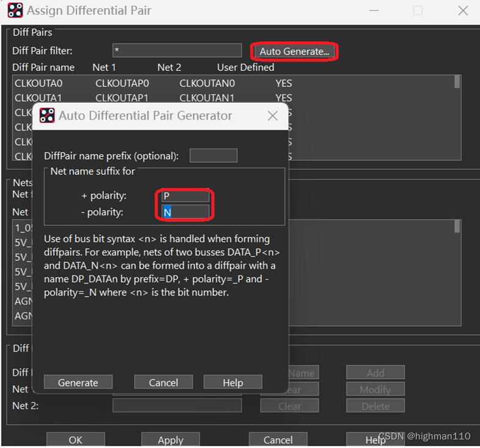Click the DiffPair name prefix field
The width and height of the screenshot is (480, 448).
213,156
